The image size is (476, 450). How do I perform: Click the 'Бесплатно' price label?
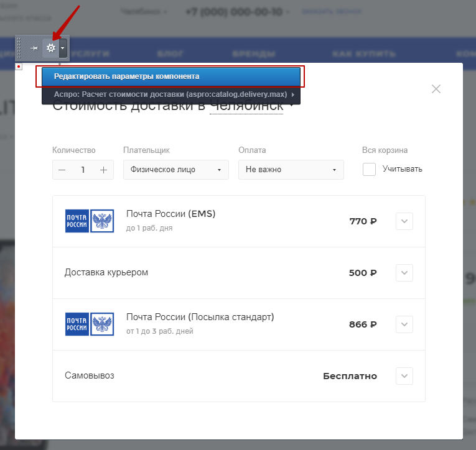pyautogui.click(x=350, y=376)
